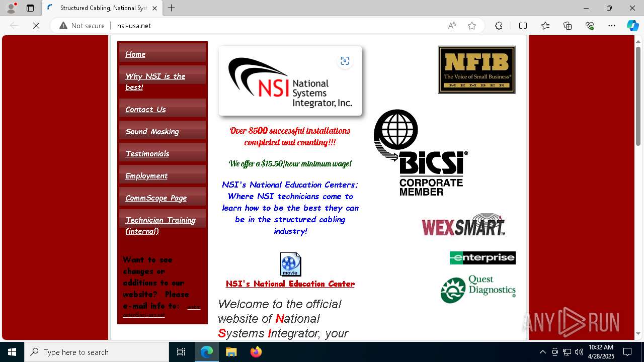Open NSI's National Education Center link

(290, 284)
